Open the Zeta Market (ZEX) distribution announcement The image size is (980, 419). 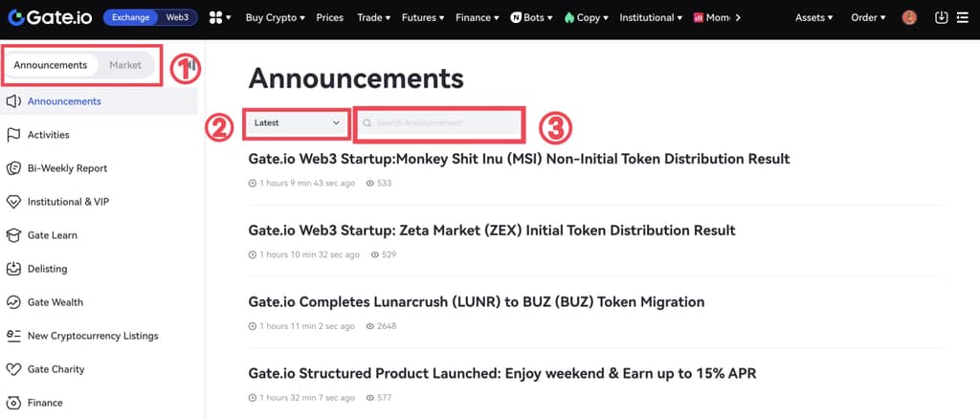tap(491, 231)
